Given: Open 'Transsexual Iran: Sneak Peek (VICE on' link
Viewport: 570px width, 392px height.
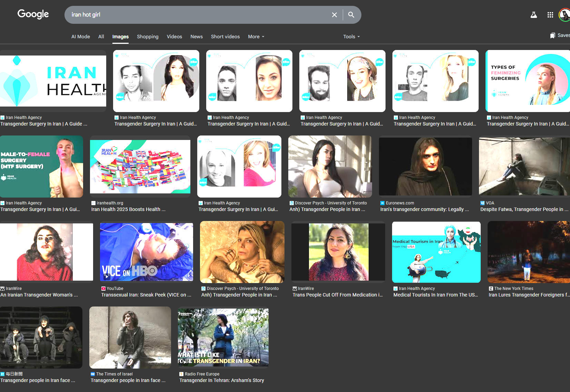Looking at the screenshot, I should 146,295.
